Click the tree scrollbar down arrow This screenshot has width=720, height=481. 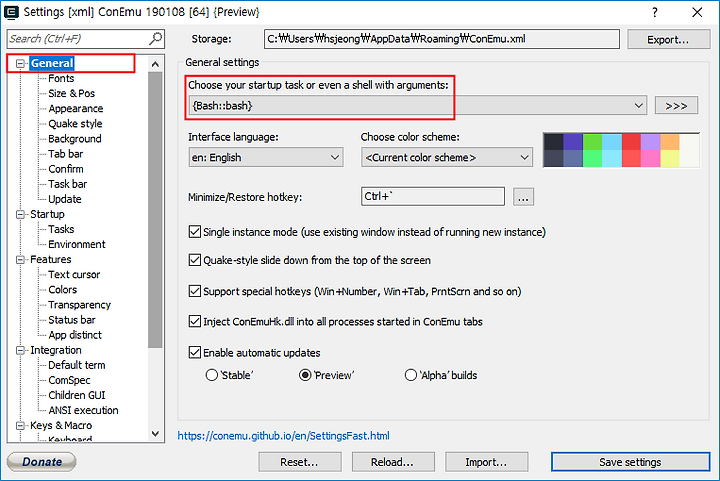pos(155,434)
